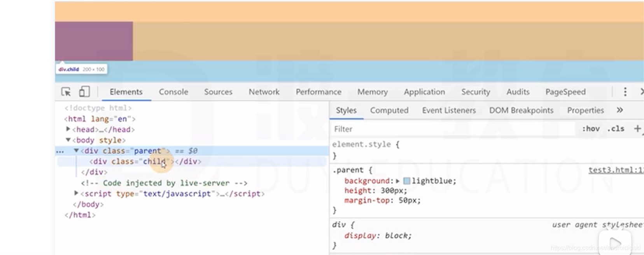Click the ellipsis beside parent div row
This screenshot has height=255, width=644.
[x=60, y=151]
